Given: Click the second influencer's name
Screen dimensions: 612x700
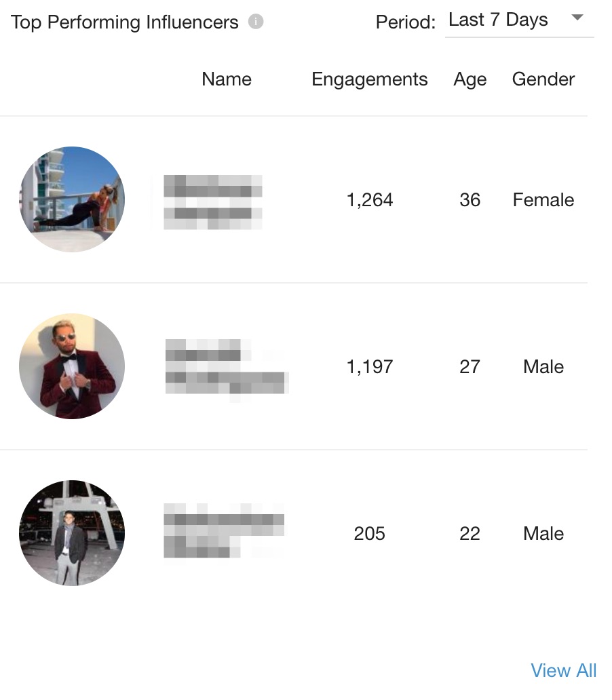Looking at the screenshot, I should pos(224,366).
